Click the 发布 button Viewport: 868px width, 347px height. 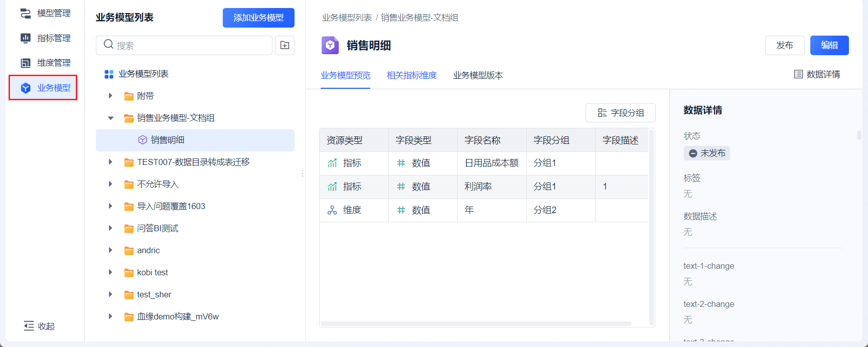tap(784, 45)
